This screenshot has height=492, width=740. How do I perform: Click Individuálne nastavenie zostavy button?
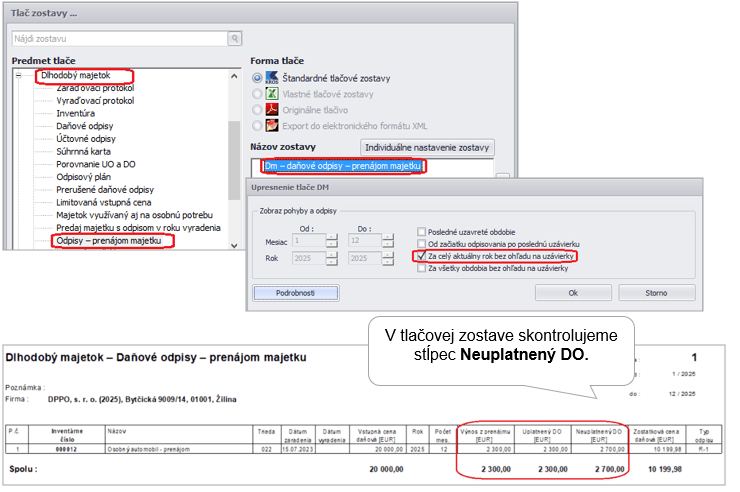click(x=427, y=148)
